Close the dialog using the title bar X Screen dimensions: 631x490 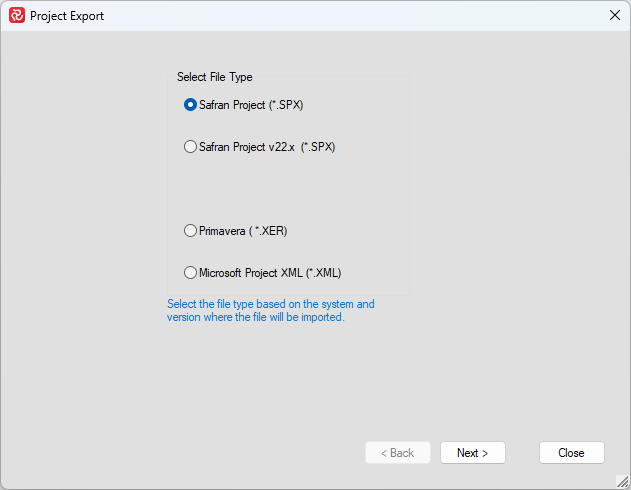point(614,16)
